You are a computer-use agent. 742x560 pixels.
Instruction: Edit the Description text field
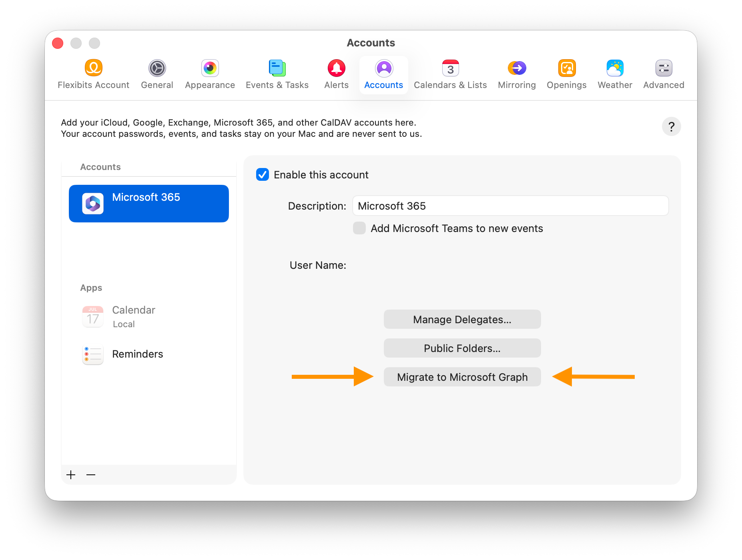tap(511, 206)
